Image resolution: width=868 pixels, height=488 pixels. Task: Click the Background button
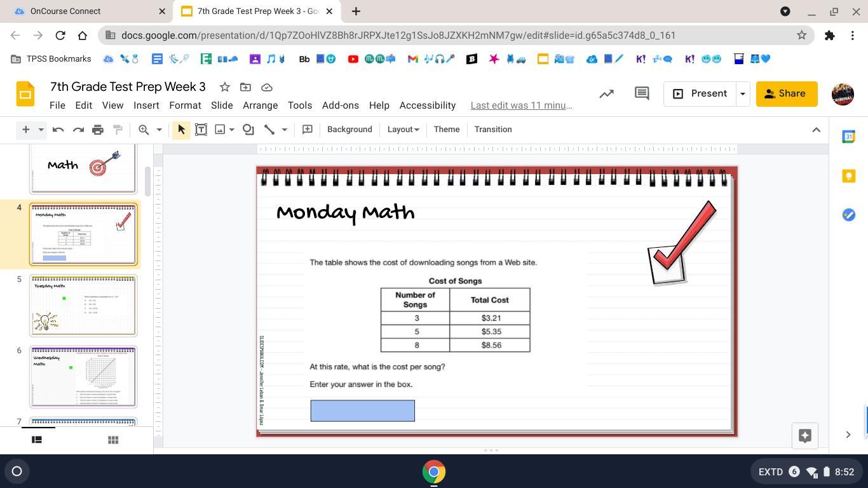[349, 130]
